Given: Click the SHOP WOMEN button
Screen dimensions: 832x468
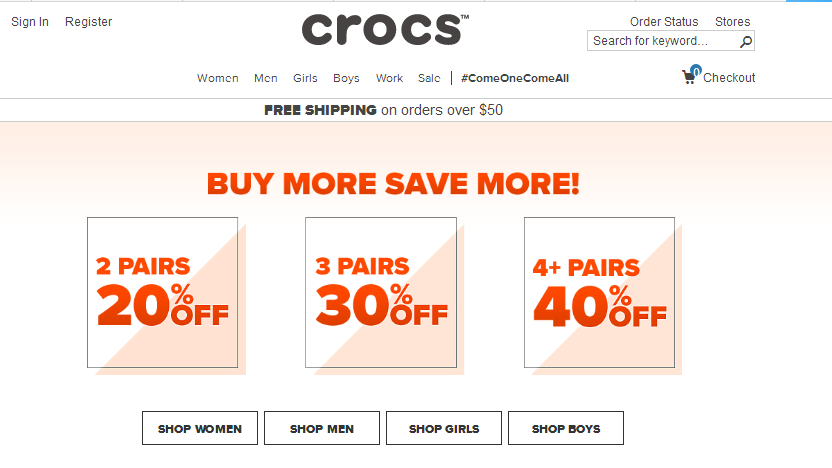Looking at the screenshot, I should [200, 428].
